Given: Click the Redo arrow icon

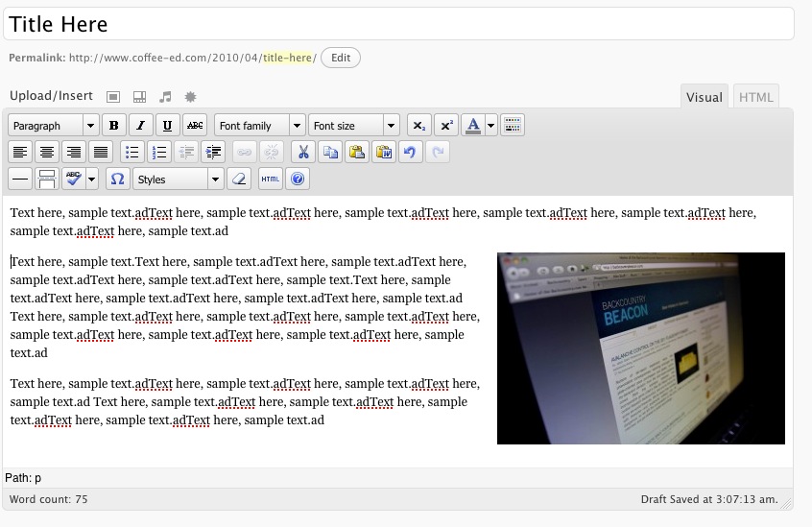Looking at the screenshot, I should click(438, 153).
